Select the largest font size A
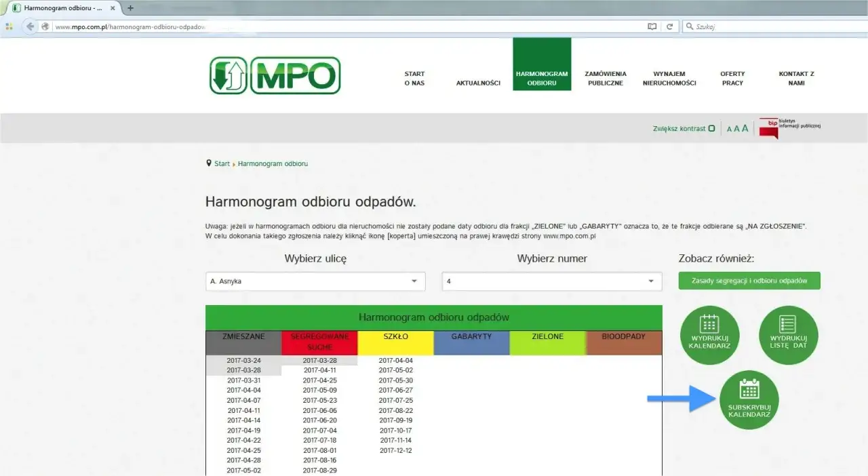This screenshot has width=868, height=476. (745, 128)
